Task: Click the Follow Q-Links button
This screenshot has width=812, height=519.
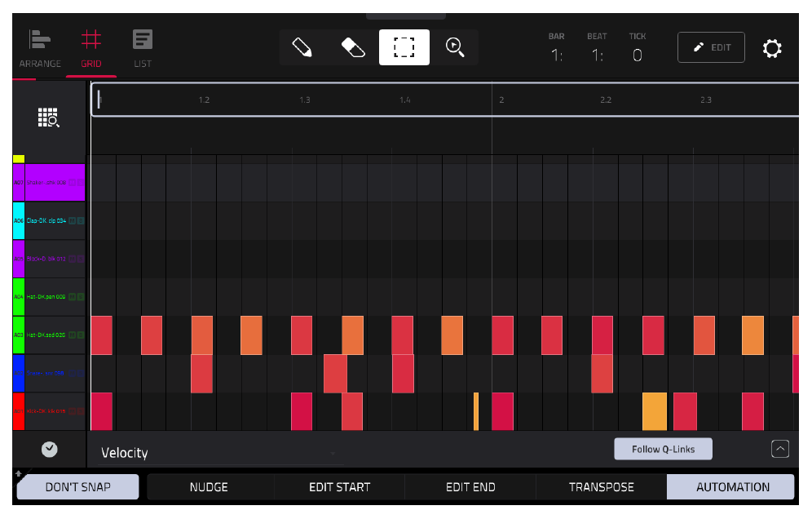Action: (x=663, y=449)
